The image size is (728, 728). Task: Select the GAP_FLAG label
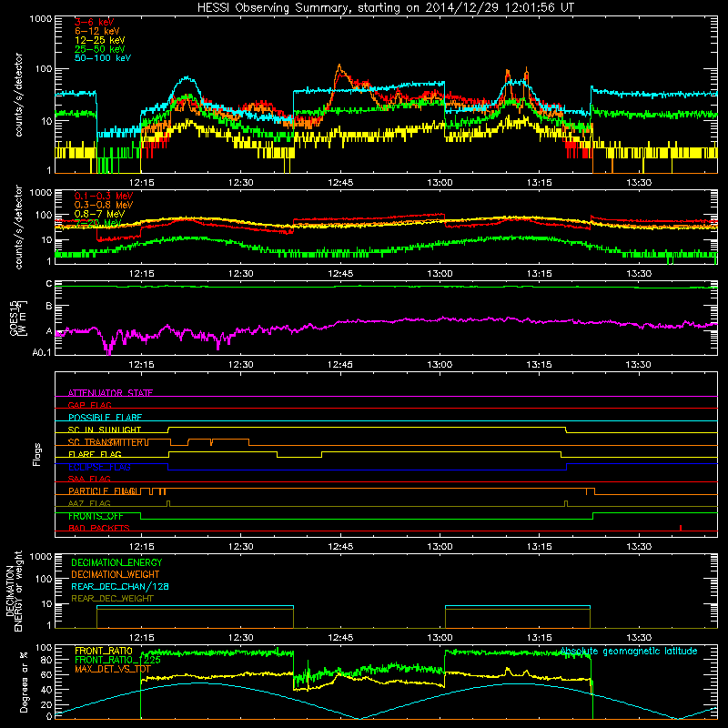89,405
